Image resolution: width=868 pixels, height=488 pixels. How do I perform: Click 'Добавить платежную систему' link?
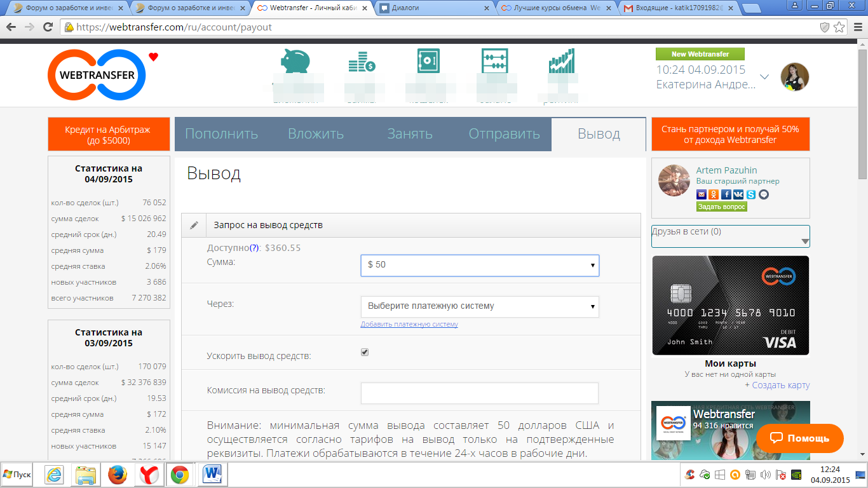(409, 324)
